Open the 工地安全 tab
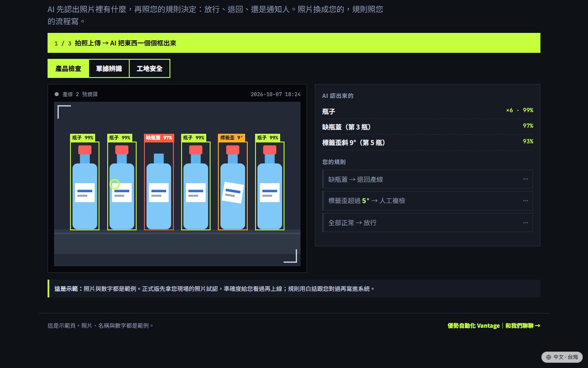This screenshot has height=368, width=588. point(150,68)
